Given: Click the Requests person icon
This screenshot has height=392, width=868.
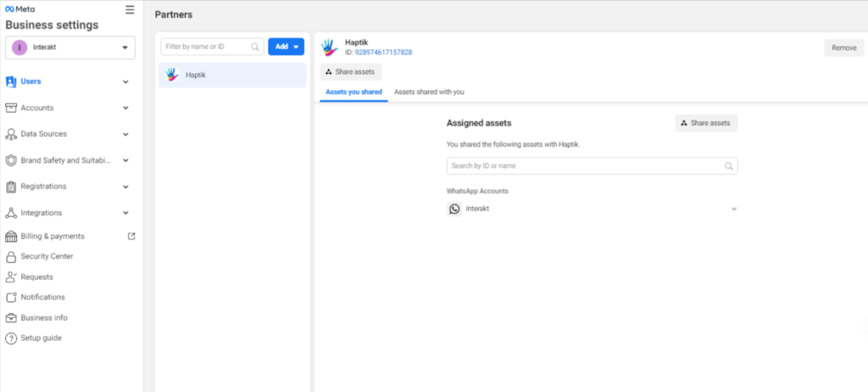Looking at the screenshot, I should pyautogui.click(x=11, y=277).
